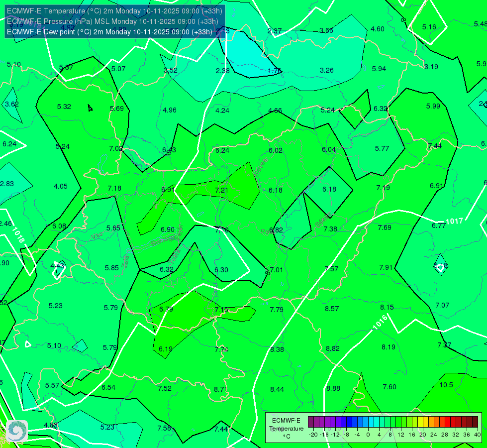Click the 8.44 temperature value
This screenshot has height=448, width=487.
coord(277,389)
